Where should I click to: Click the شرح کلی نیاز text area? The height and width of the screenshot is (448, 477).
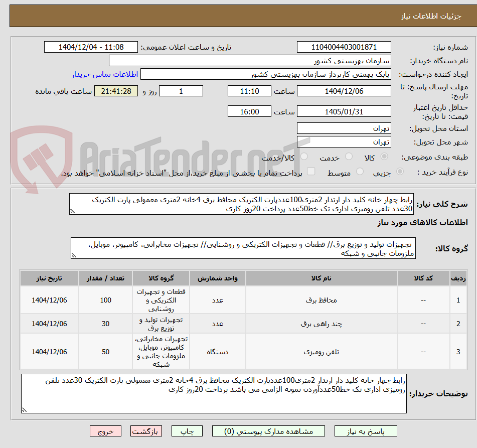241,204
